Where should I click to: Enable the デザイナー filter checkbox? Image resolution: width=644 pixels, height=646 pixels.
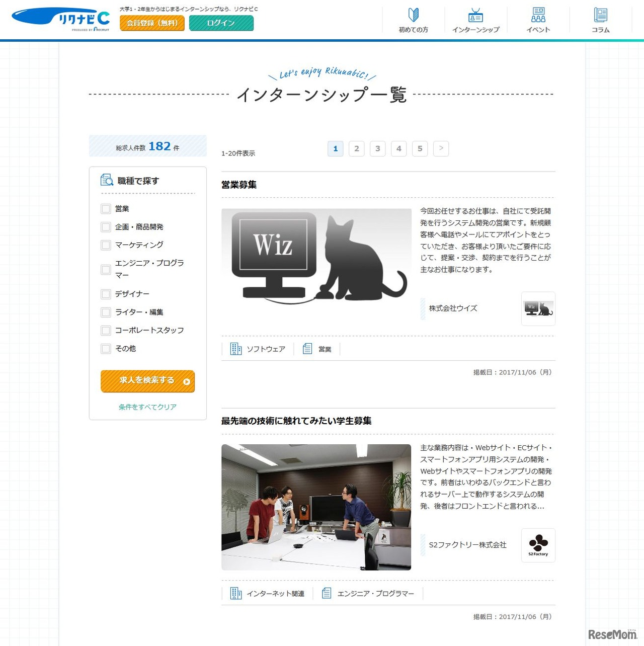coord(106,294)
